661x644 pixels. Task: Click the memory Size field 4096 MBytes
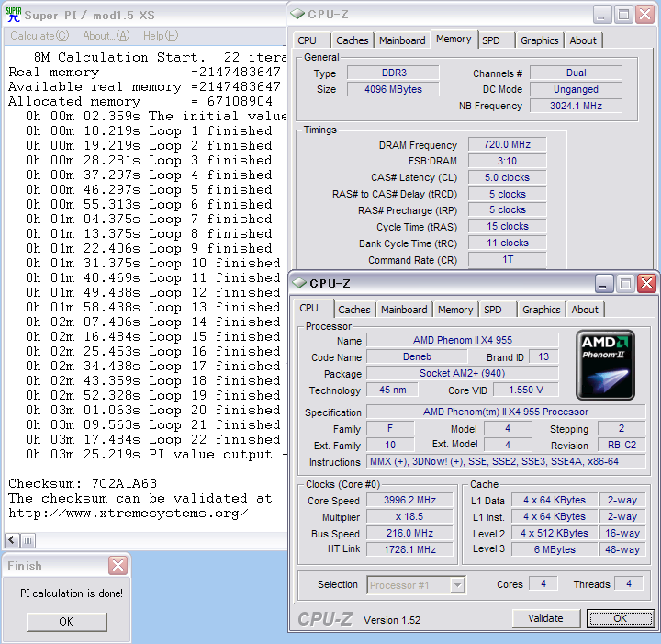coord(393,89)
